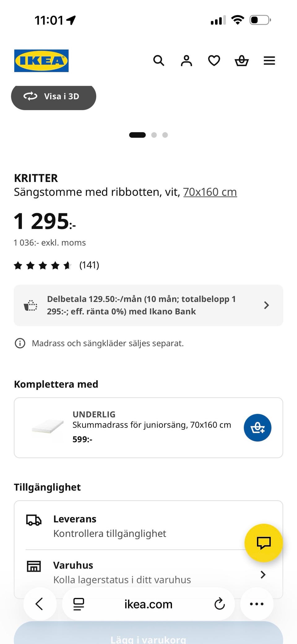This screenshot has height=644, width=297.
Task: Go to the IKEA logo homepage
Action: tap(41, 61)
